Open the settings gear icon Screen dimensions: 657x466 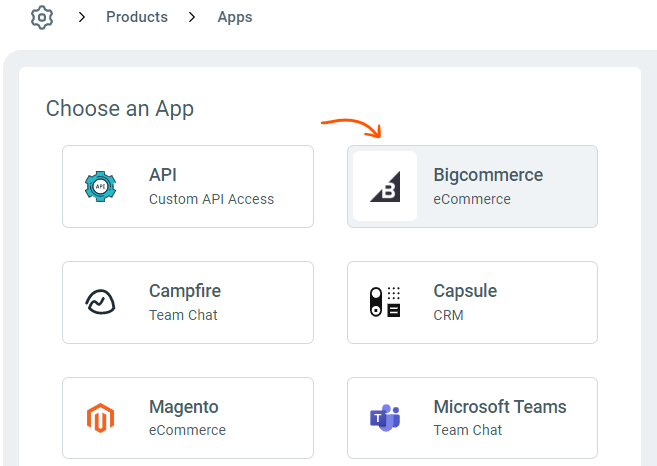click(x=41, y=18)
